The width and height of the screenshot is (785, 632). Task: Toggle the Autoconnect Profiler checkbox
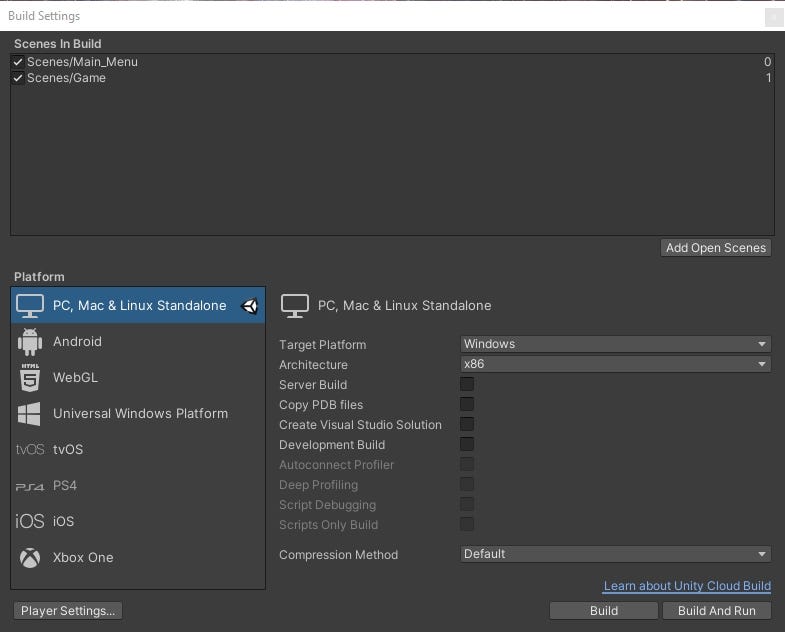(x=467, y=464)
